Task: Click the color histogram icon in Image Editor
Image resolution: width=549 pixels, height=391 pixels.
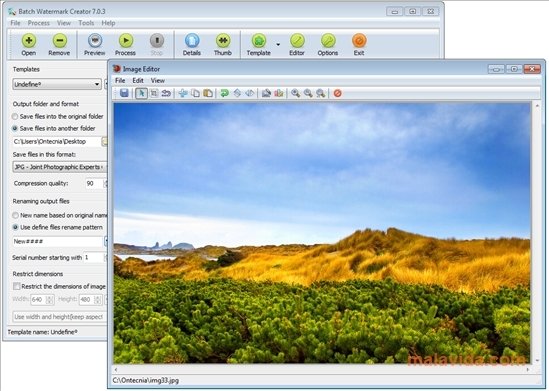Action: click(x=279, y=93)
